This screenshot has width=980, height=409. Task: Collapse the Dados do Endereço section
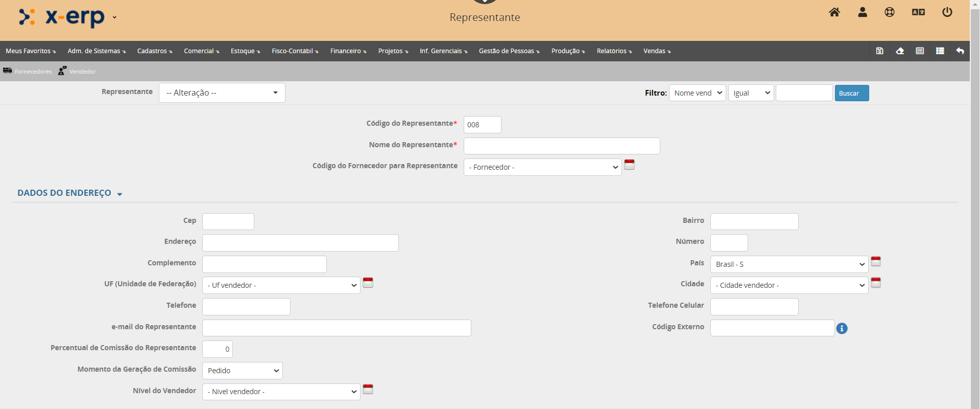69,193
